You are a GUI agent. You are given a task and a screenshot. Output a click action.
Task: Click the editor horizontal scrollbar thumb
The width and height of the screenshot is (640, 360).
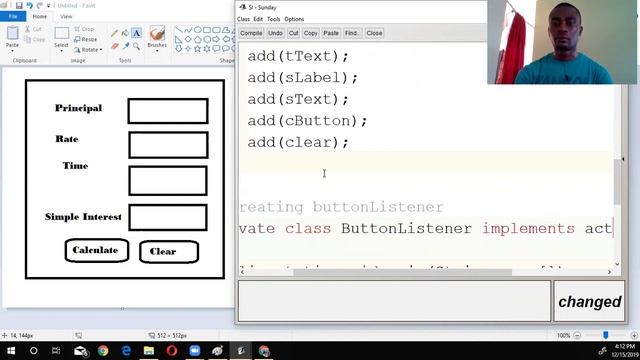coord(402,272)
